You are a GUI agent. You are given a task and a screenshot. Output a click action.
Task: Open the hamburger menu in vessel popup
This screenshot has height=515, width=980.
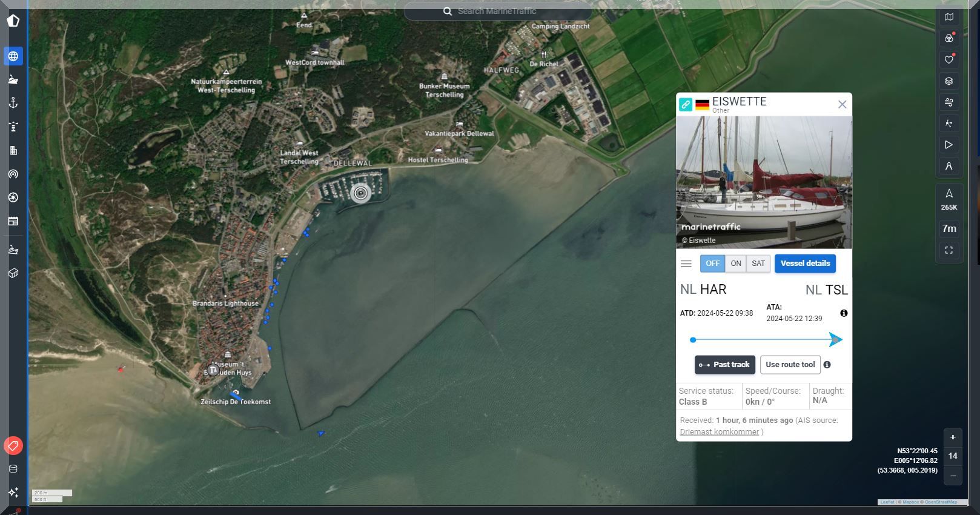click(686, 264)
